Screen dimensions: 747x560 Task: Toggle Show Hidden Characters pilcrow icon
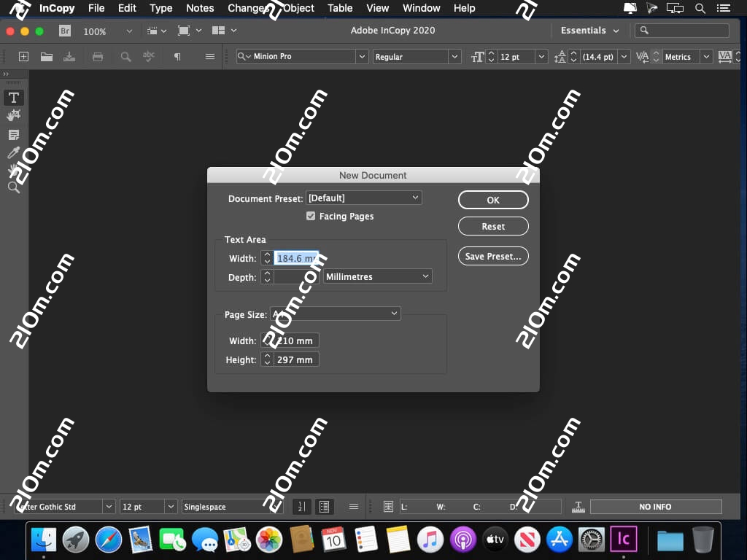tap(177, 57)
